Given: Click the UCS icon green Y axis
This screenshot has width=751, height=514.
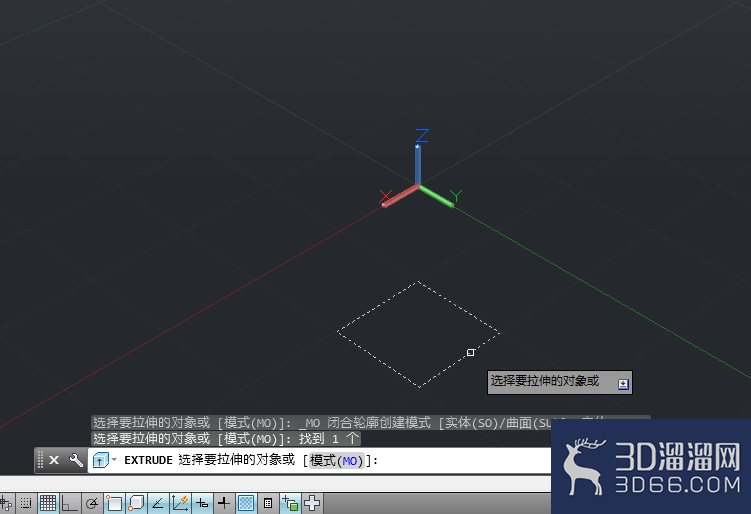Looking at the screenshot, I should tap(436, 196).
